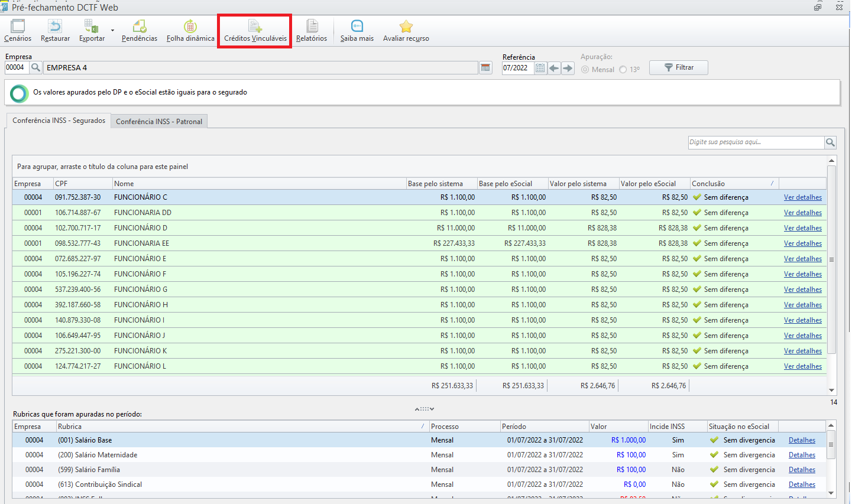This screenshot has height=504, width=852.
Task: Go to next reference month arrow
Action: coord(568,68)
